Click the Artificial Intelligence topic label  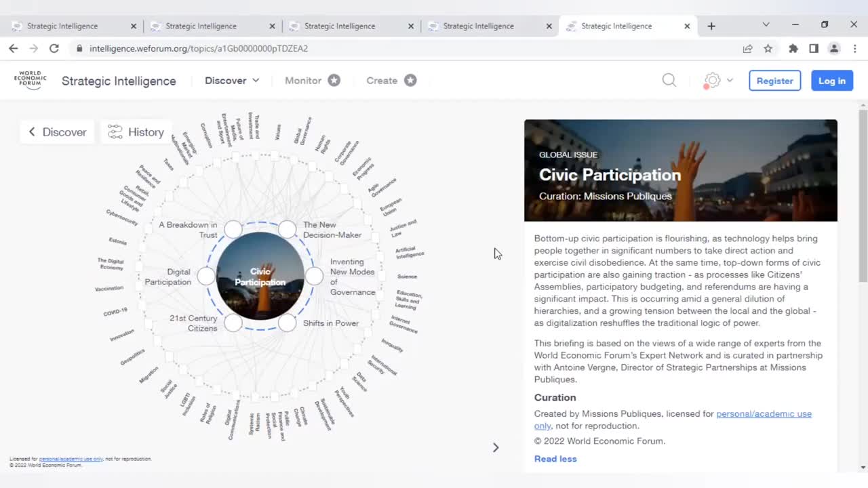(x=410, y=252)
